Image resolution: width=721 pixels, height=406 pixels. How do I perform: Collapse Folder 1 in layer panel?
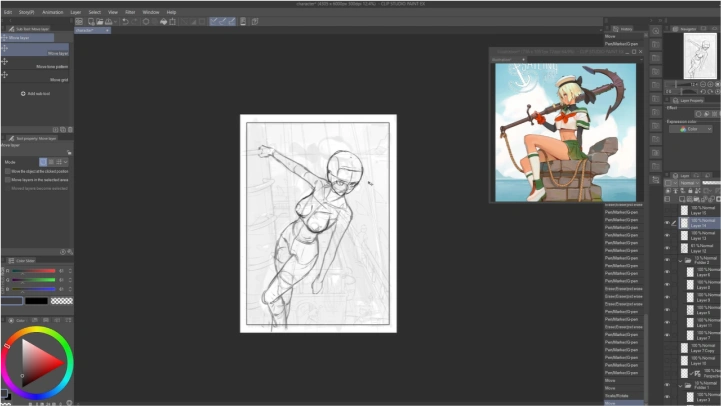[681, 385]
